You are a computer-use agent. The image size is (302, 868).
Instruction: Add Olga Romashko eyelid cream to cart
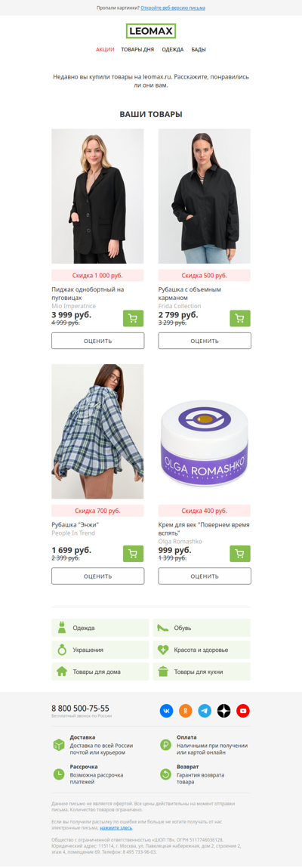coord(240,554)
